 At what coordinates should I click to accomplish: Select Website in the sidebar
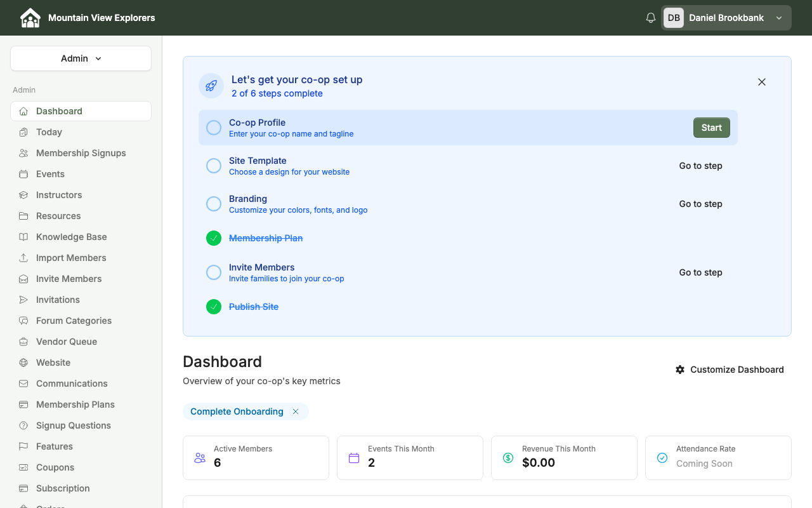81,363
